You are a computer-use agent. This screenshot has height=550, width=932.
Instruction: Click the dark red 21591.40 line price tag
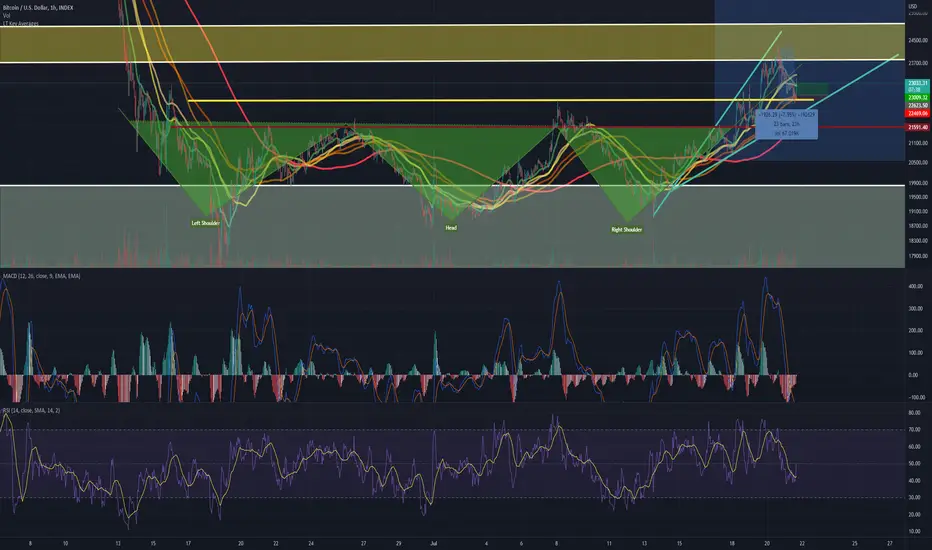[917, 127]
